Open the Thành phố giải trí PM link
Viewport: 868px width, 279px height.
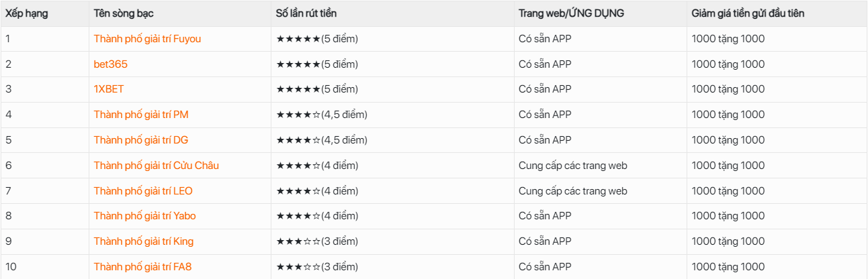141,115
